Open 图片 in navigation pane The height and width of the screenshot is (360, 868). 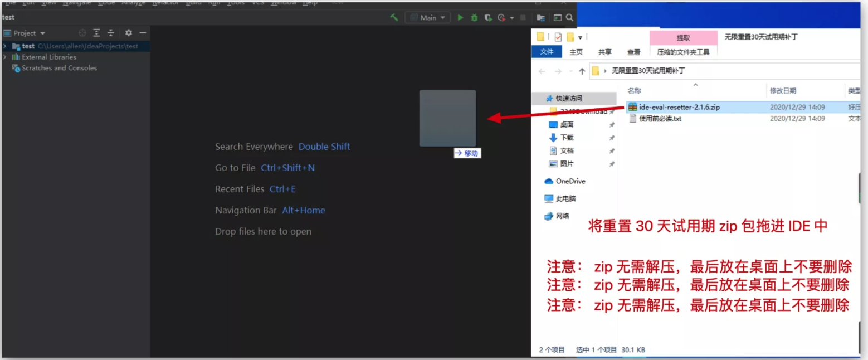tap(567, 164)
